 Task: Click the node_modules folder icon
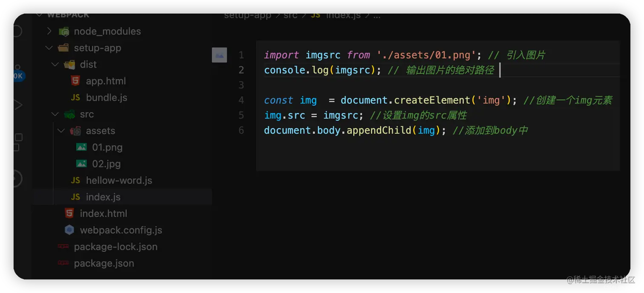pos(64,31)
